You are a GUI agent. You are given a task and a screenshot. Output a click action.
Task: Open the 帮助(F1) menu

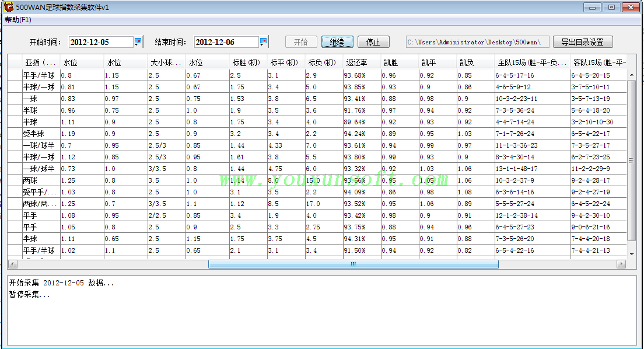pos(18,20)
